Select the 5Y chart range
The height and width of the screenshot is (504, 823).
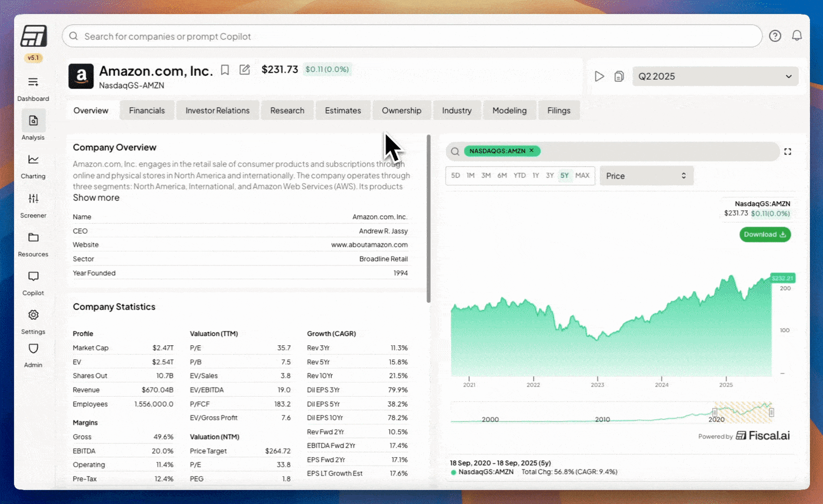pos(565,176)
